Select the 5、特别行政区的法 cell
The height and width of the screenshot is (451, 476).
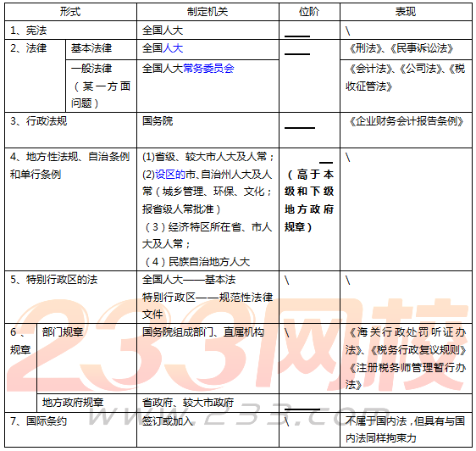pos(70,297)
